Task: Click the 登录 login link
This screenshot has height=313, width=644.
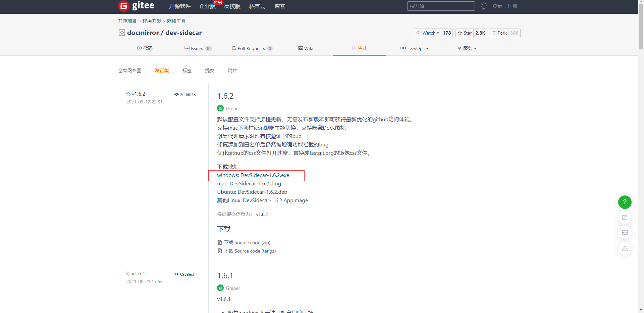Action: tap(497, 6)
